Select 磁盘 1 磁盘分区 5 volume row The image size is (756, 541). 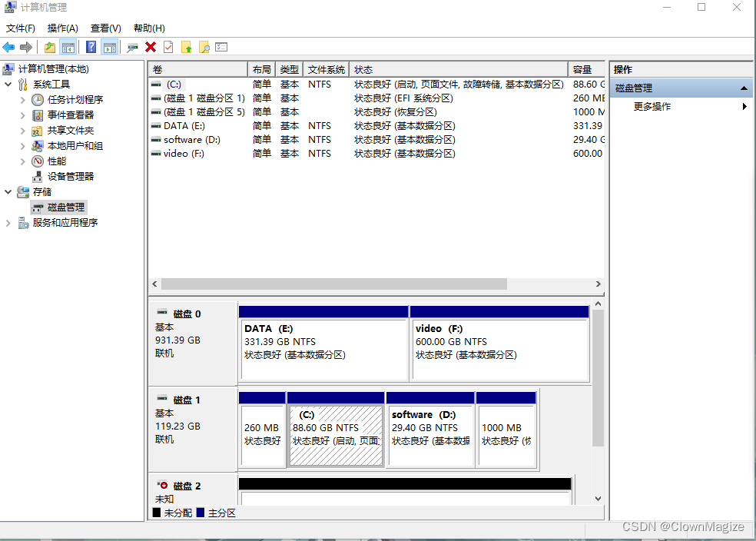[376, 112]
